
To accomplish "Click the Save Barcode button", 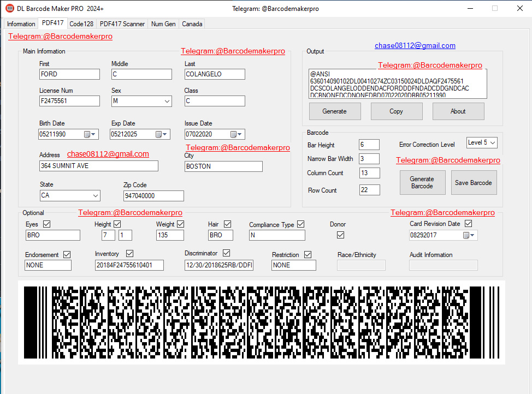I will pyautogui.click(x=474, y=183).
